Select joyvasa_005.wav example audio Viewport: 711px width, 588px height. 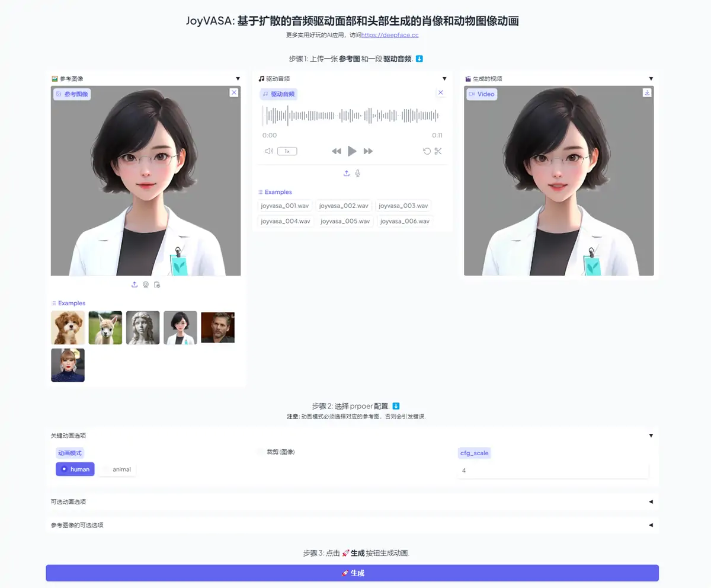pos(345,221)
